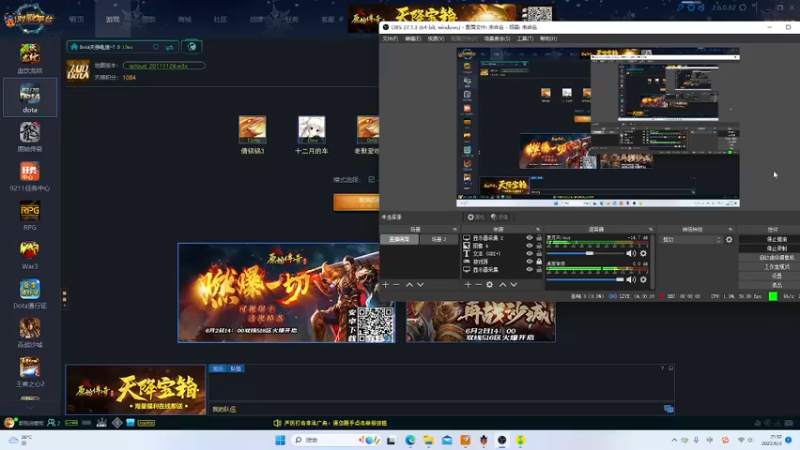This screenshot has width=800, height=450.
Task: Open the 属性 properties button above sources
Action: click(475, 217)
